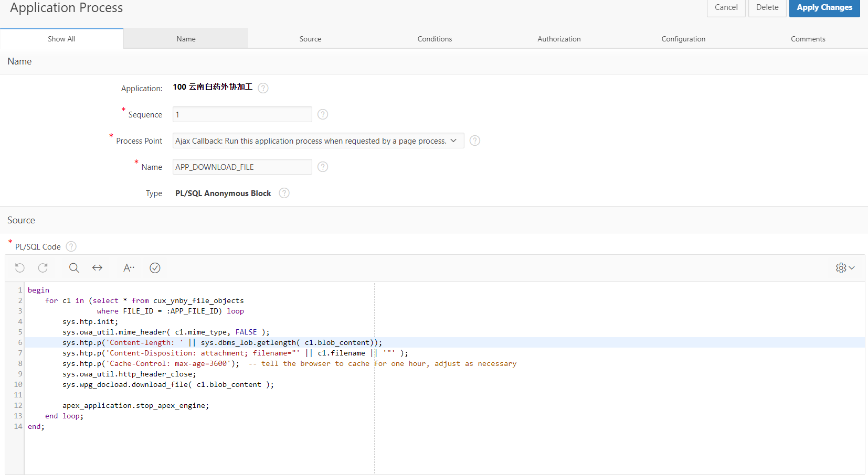The height and width of the screenshot is (475, 868).
Task: Open the Find tool in the PL/SQL editor
Action: click(x=73, y=267)
